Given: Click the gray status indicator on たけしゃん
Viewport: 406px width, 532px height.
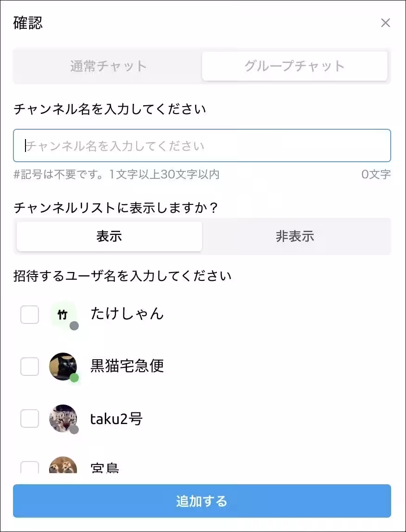Looking at the screenshot, I should pyautogui.click(x=74, y=326).
